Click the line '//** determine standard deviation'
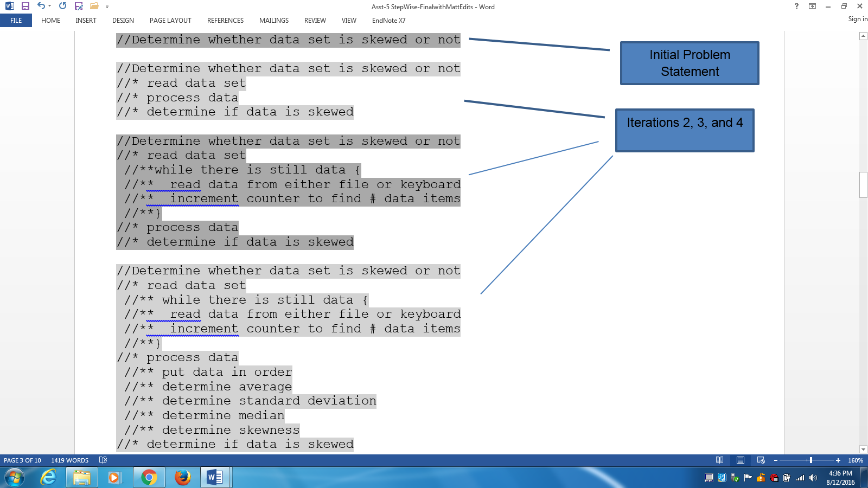Viewport: 868px width, 488px height. [x=250, y=401]
